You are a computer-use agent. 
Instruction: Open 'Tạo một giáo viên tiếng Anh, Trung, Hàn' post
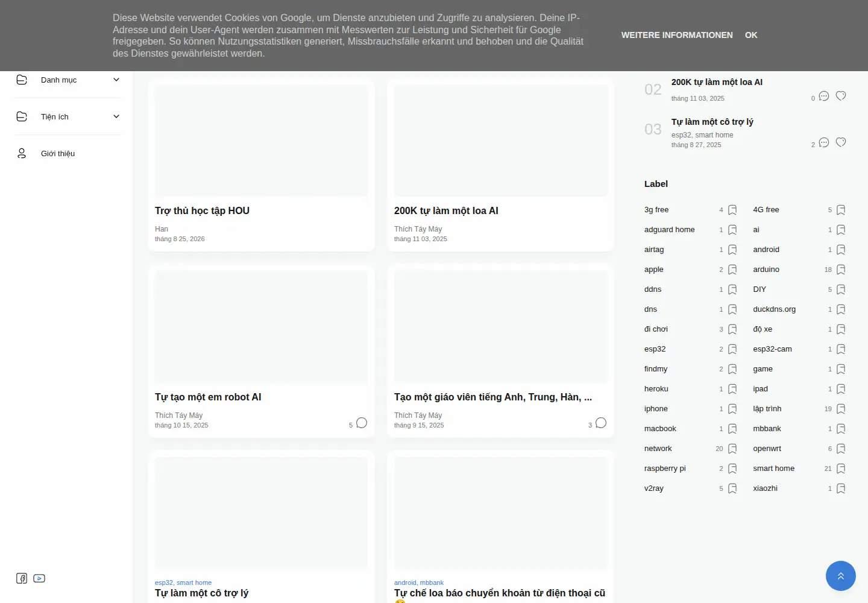point(493,397)
